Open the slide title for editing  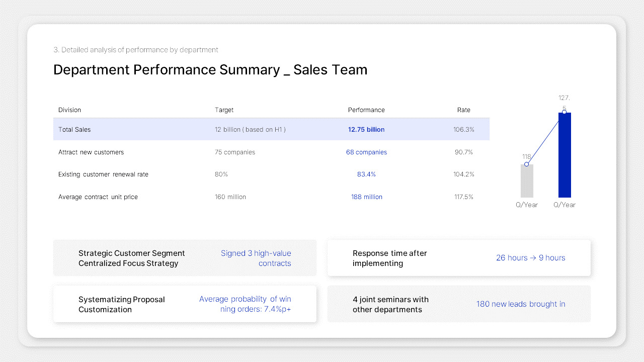click(210, 69)
